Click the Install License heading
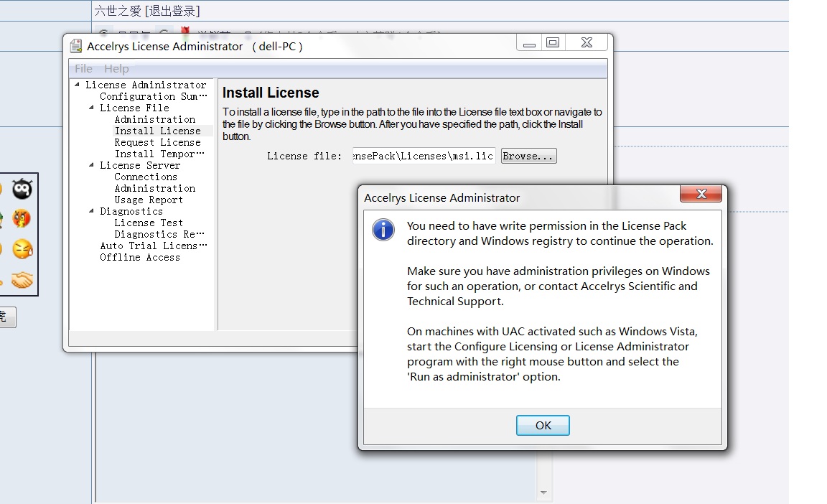Image resolution: width=827 pixels, height=504 pixels. point(271,93)
